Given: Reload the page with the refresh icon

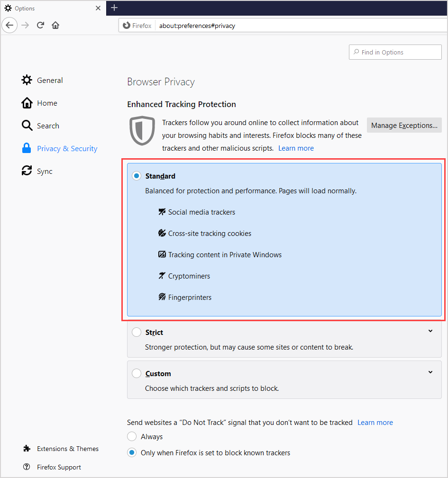Looking at the screenshot, I should click(40, 25).
